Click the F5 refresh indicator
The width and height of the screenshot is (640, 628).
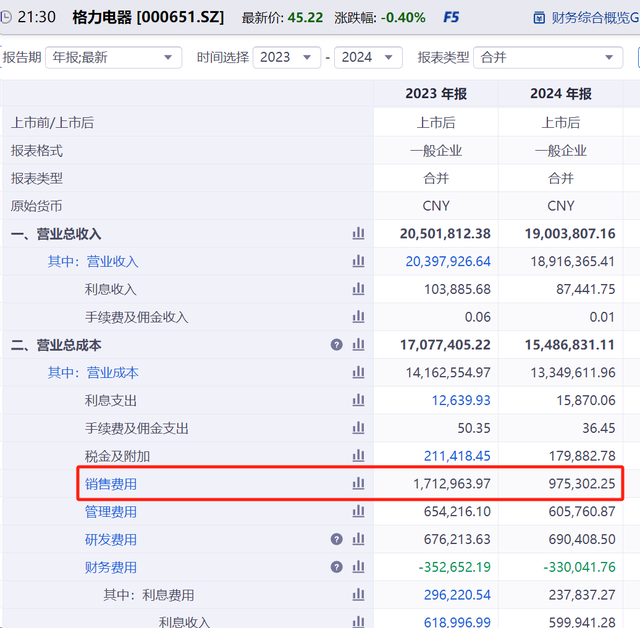pyautogui.click(x=451, y=18)
